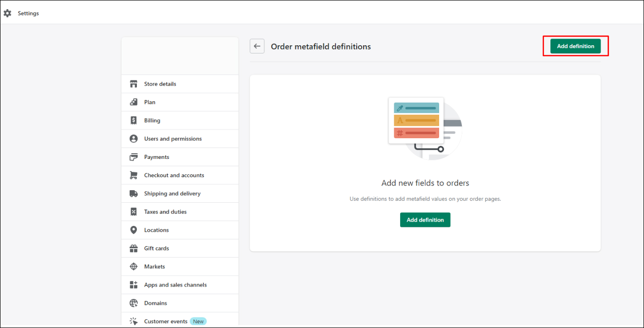Click the Add new fields to orders heading
Image resolution: width=644 pixels, height=328 pixels.
click(425, 183)
